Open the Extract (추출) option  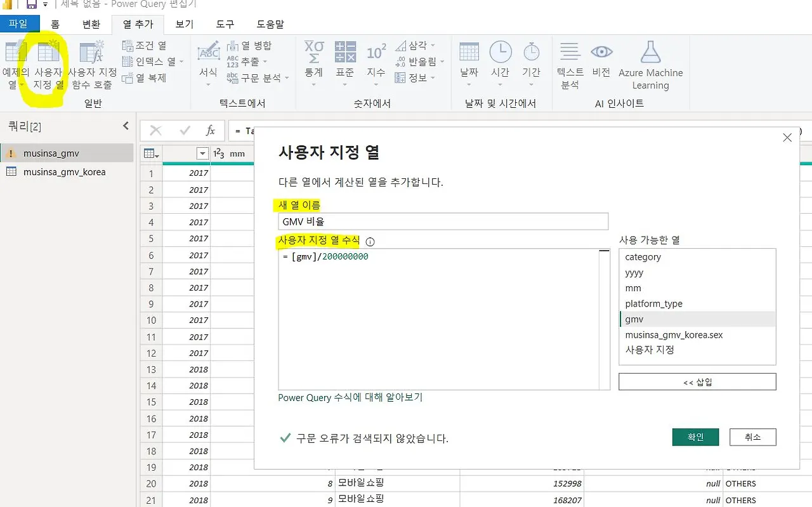click(247, 62)
